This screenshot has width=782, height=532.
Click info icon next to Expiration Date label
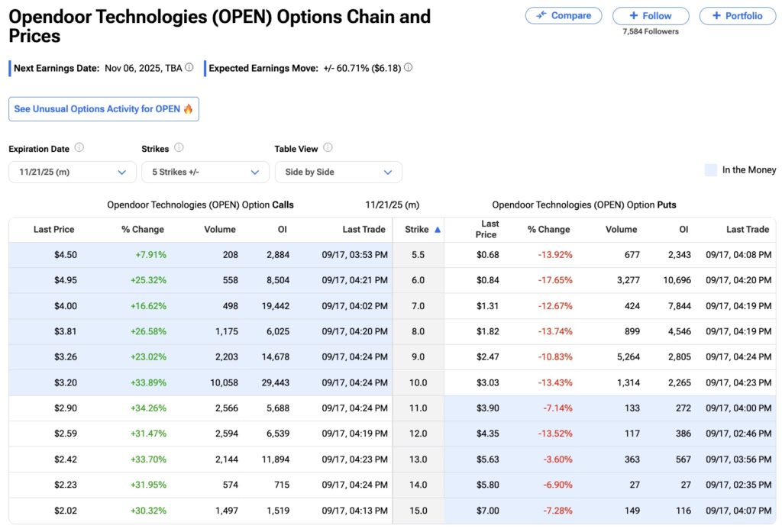[x=79, y=148]
